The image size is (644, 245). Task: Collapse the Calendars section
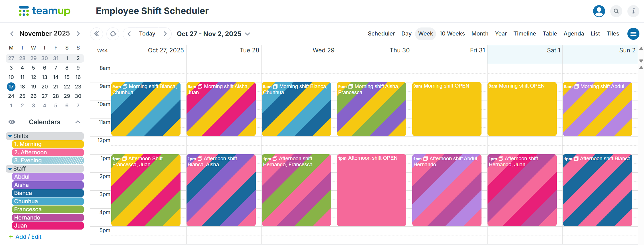click(78, 122)
